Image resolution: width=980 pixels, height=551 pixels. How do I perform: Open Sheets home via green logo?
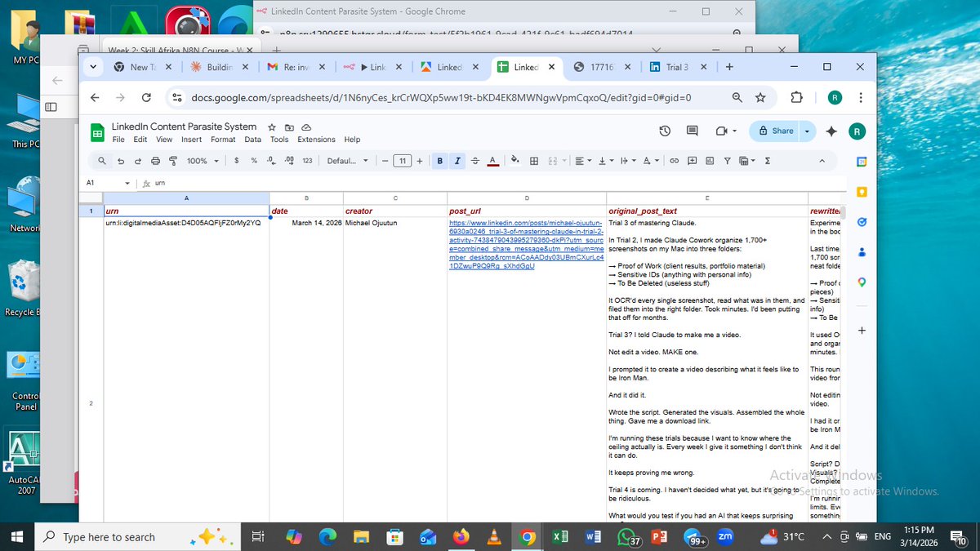(x=96, y=132)
